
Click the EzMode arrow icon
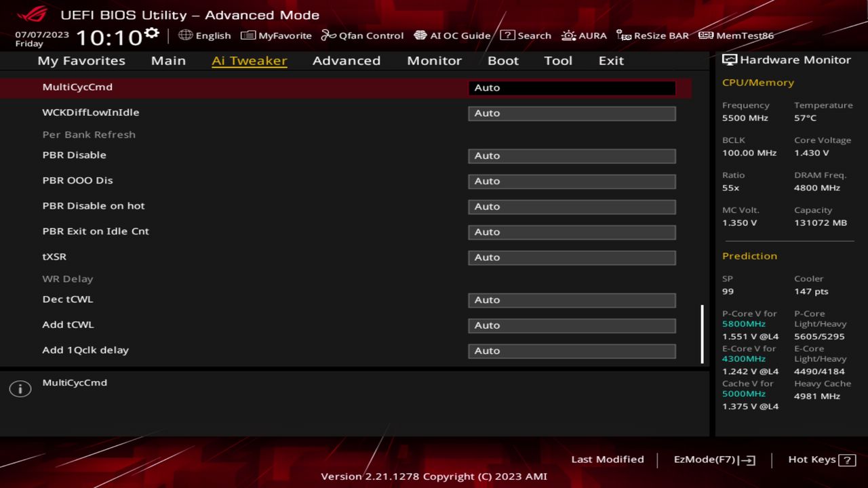tap(748, 460)
